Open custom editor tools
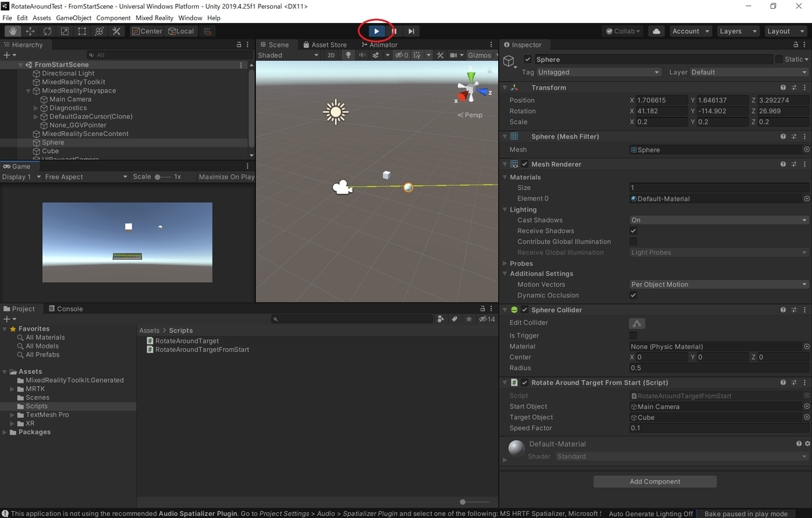This screenshot has width=812, height=518. [x=116, y=31]
